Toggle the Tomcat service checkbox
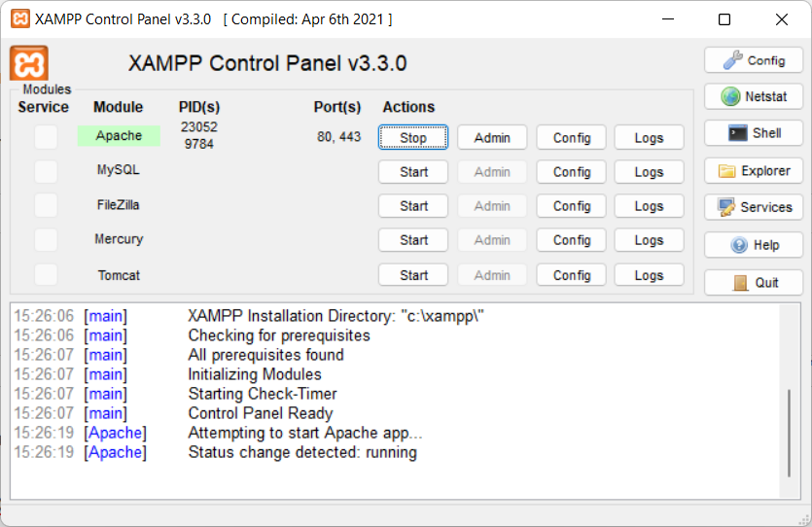Viewport: 812px width, 527px height. (x=46, y=274)
